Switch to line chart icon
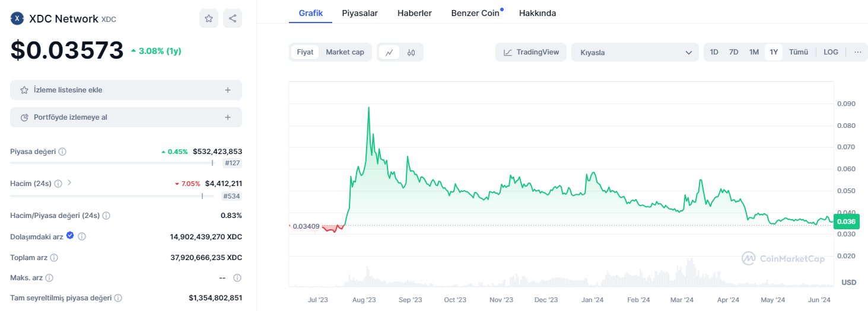 pyautogui.click(x=389, y=52)
